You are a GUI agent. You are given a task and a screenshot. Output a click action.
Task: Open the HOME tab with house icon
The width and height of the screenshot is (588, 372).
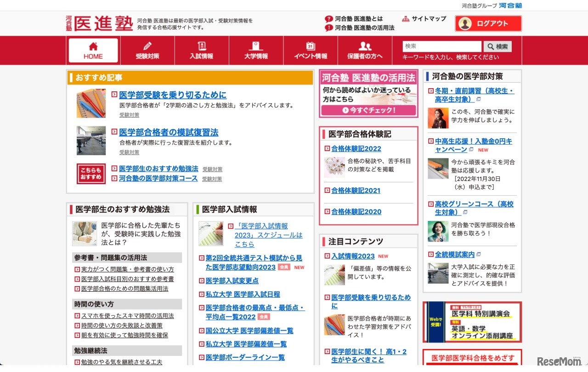[93, 51]
